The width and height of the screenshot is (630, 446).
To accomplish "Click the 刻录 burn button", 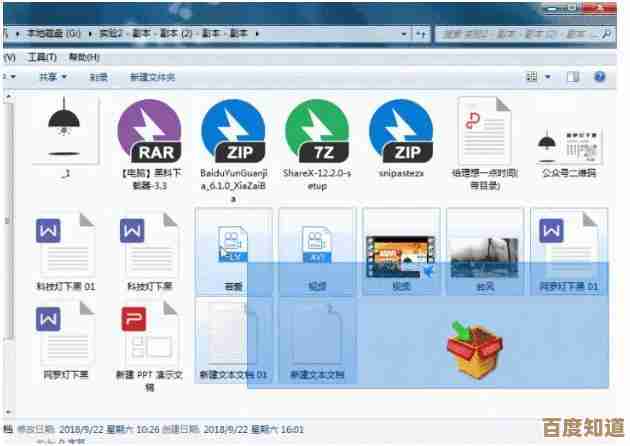I will coord(98,77).
